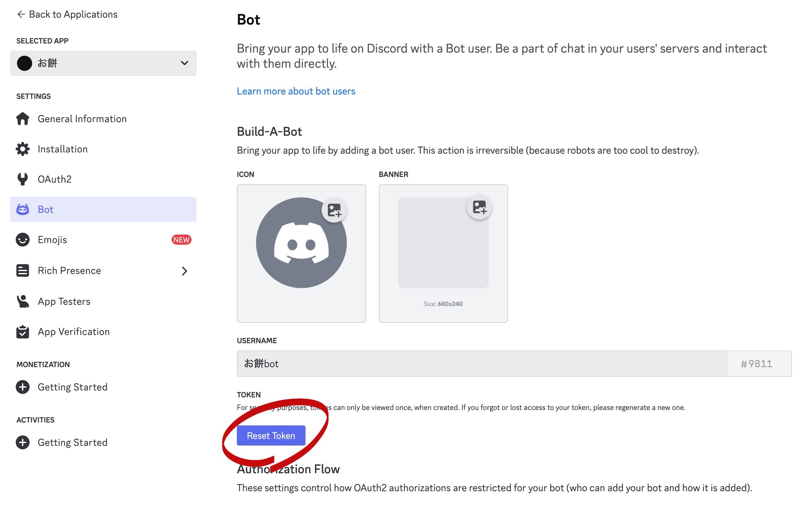The height and width of the screenshot is (517, 812).
Task: Click the General Information home icon
Action: click(23, 119)
